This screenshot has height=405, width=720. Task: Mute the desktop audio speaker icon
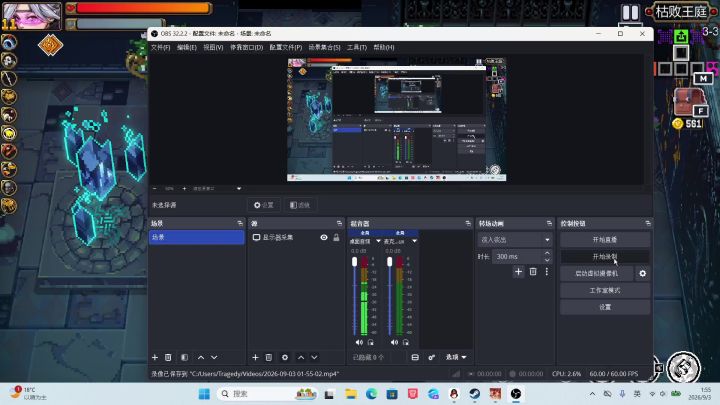click(x=359, y=342)
